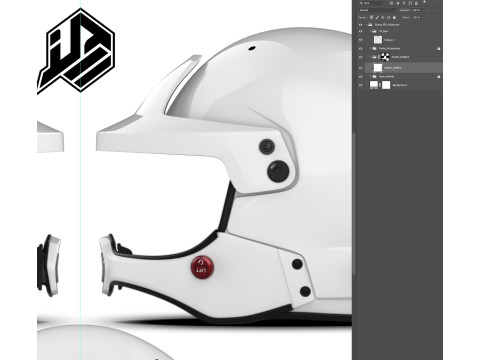Click the top group folder icon
The width and height of the screenshot is (480, 360).
pos(370,25)
